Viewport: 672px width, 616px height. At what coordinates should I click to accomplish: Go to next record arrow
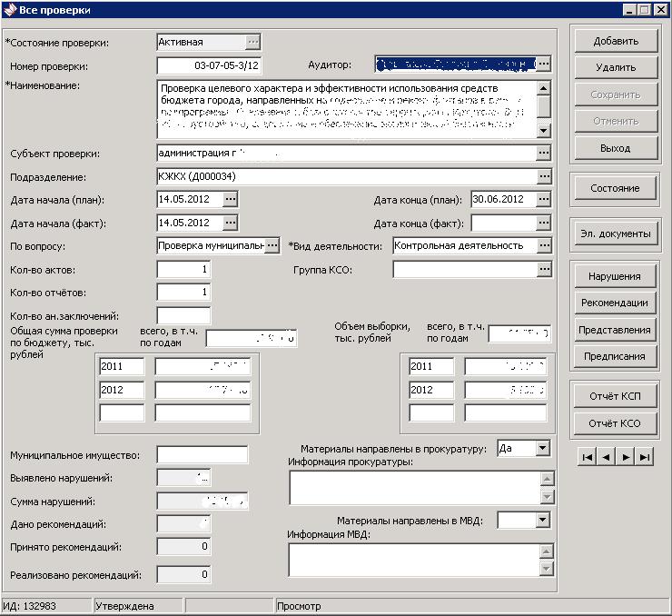626,457
